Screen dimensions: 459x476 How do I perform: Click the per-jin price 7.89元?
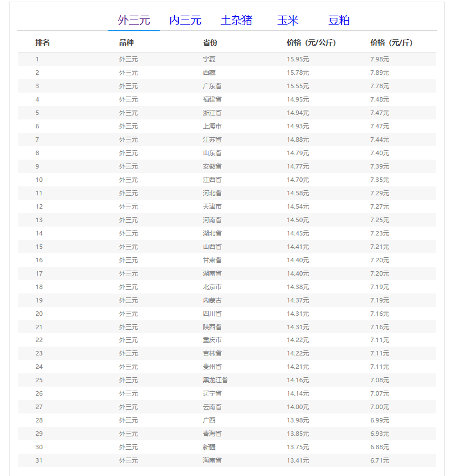tap(380, 73)
